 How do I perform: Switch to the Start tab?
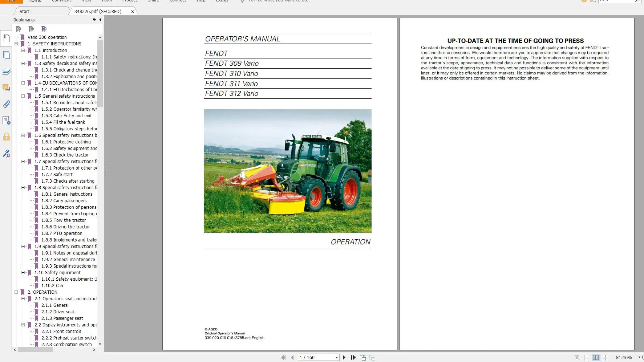24,11
